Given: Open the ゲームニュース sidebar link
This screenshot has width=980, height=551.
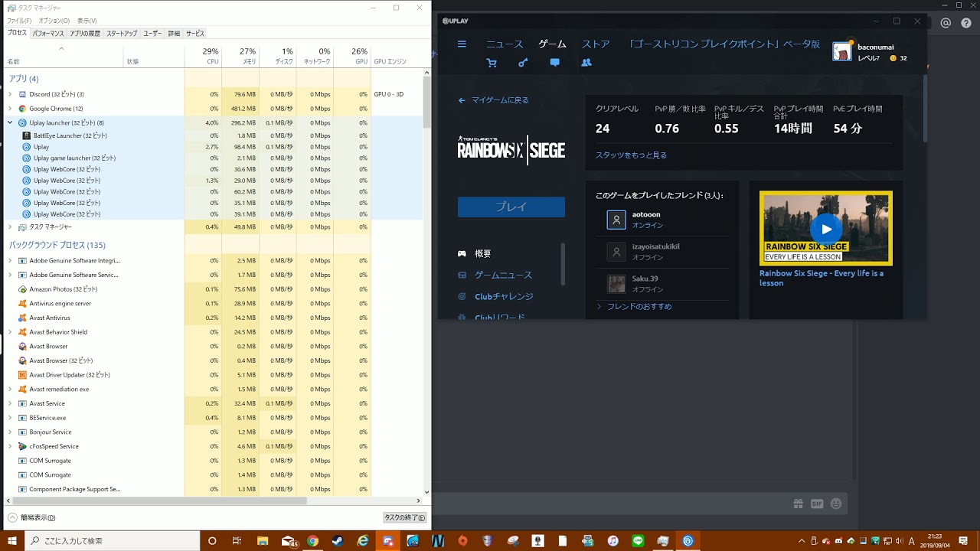Looking at the screenshot, I should click(503, 275).
